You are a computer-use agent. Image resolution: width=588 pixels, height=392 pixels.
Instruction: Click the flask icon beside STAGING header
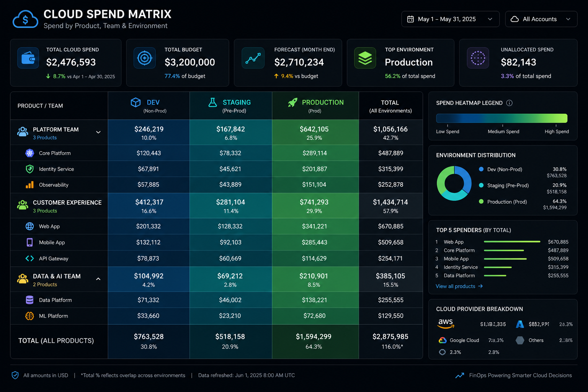[212, 102]
